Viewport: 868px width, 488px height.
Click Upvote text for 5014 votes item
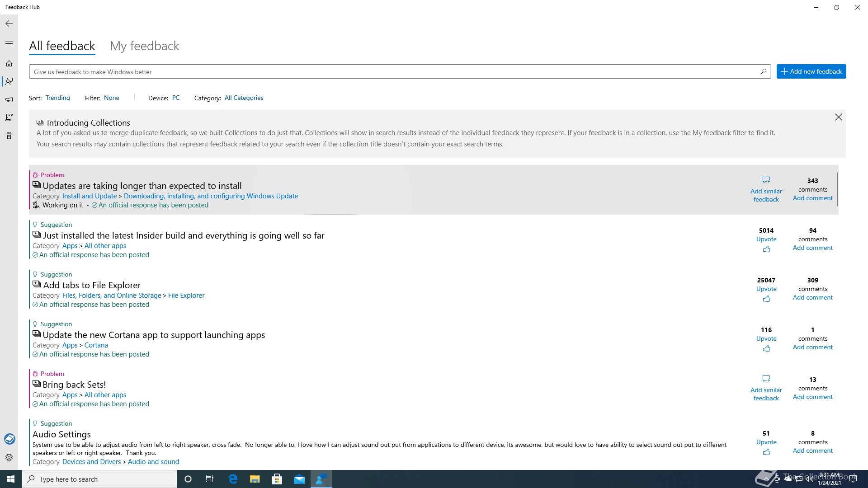pos(766,239)
